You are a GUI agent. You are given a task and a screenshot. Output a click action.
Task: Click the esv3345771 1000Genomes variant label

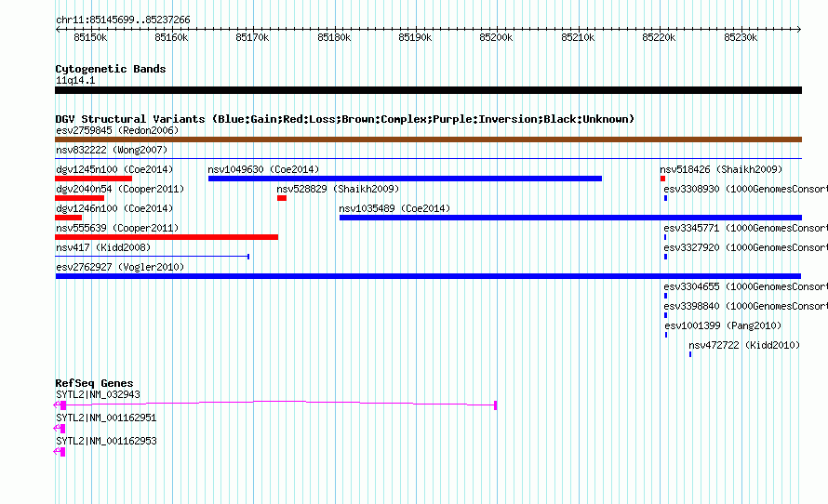[x=745, y=228]
